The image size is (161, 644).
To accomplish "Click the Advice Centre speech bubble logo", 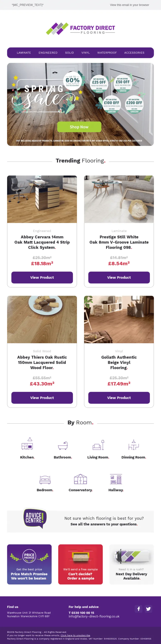I will pos(35,518).
